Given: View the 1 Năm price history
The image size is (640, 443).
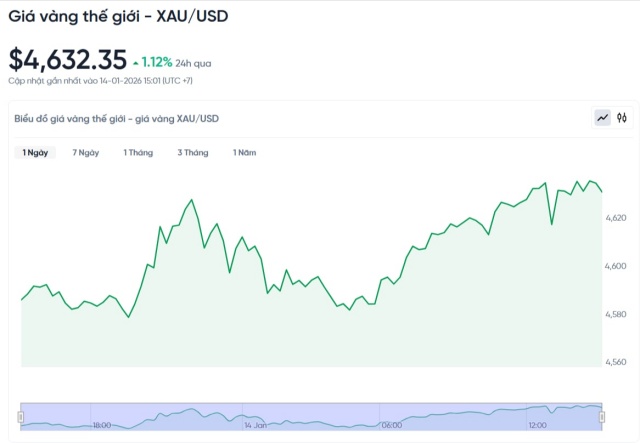Looking at the screenshot, I should pos(245,153).
